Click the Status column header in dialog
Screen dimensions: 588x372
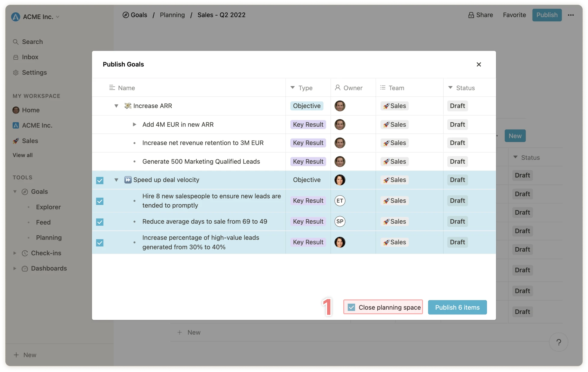click(465, 88)
